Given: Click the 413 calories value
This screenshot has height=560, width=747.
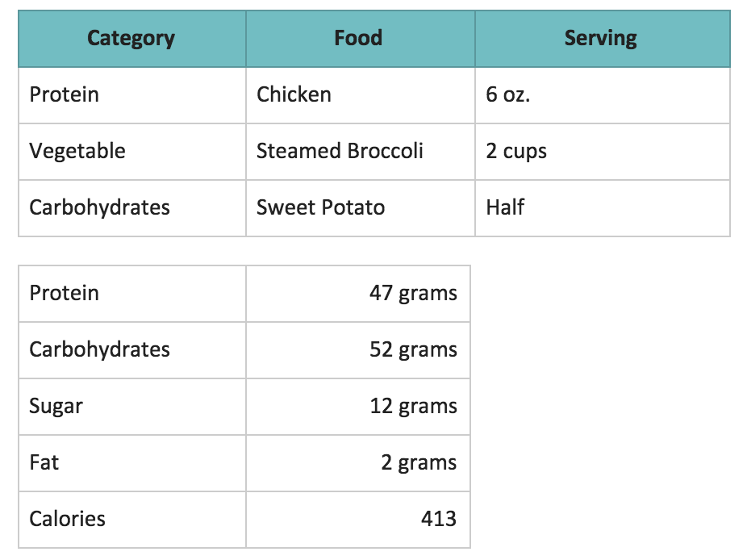Looking at the screenshot, I should pyautogui.click(x=438, y=519).
